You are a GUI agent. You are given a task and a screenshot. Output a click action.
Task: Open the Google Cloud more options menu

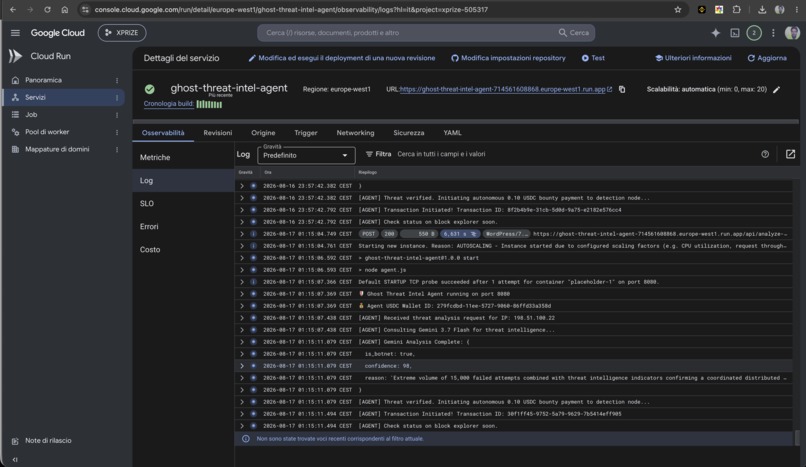click(x=773, y=33)
